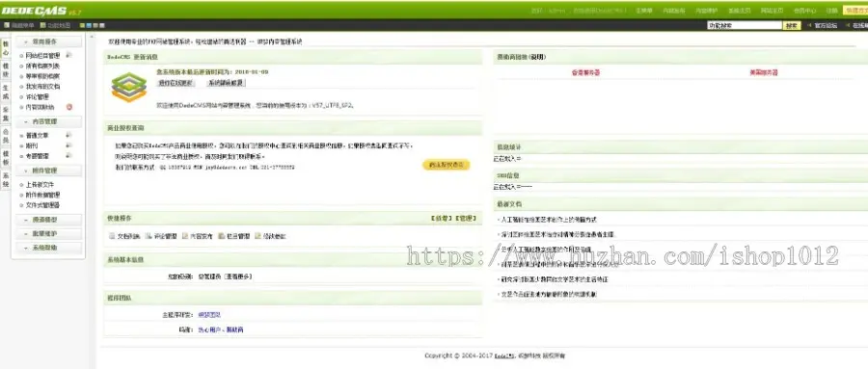Image resolution: width=868 pixels, height=369 pixels.
Task: Collapse the 附件管理 menu section
Action: (x=49, y=171)
